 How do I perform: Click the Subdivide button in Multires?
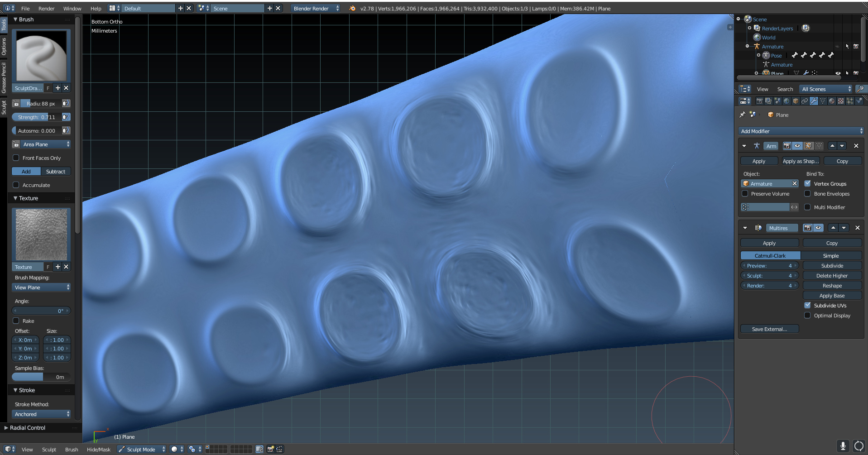832,265
